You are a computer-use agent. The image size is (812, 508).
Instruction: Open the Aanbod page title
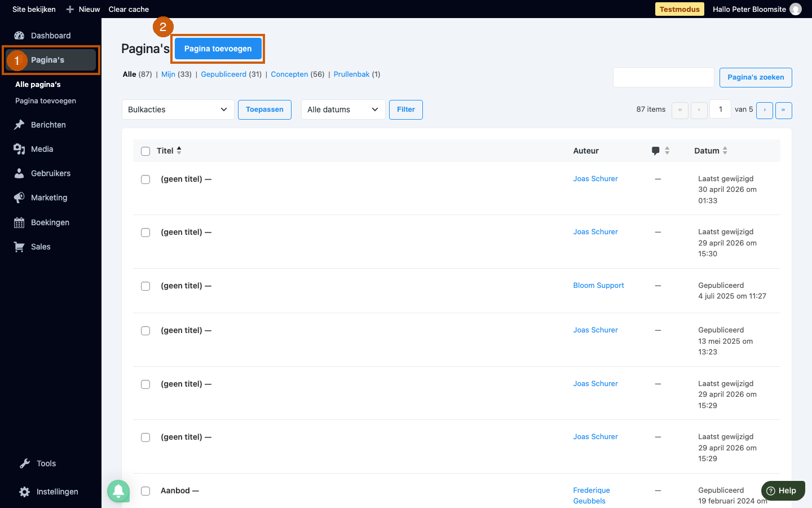[175, 491]
